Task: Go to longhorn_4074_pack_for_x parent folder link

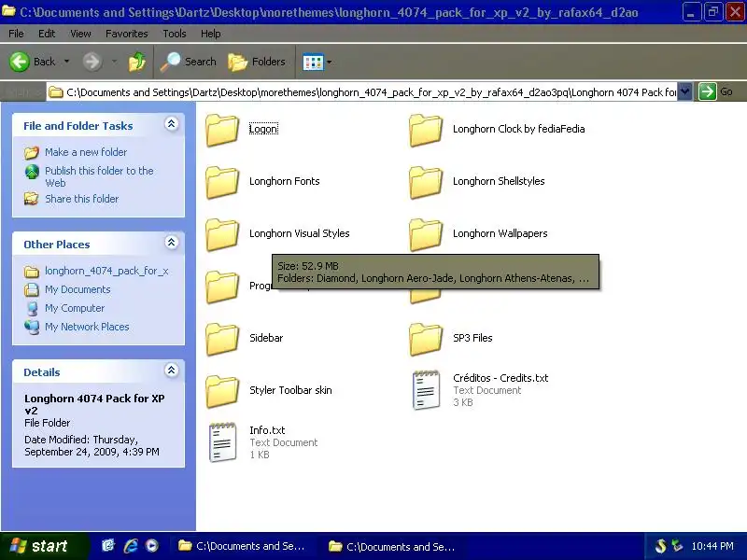Action: tap(106, 271)
